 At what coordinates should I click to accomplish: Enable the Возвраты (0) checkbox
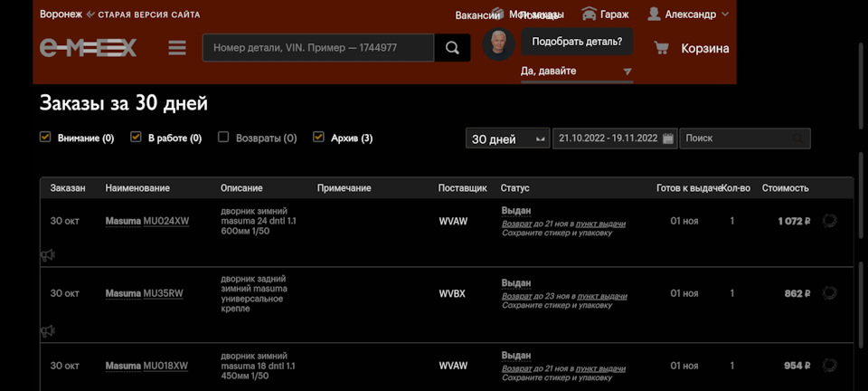pos(223,137)
